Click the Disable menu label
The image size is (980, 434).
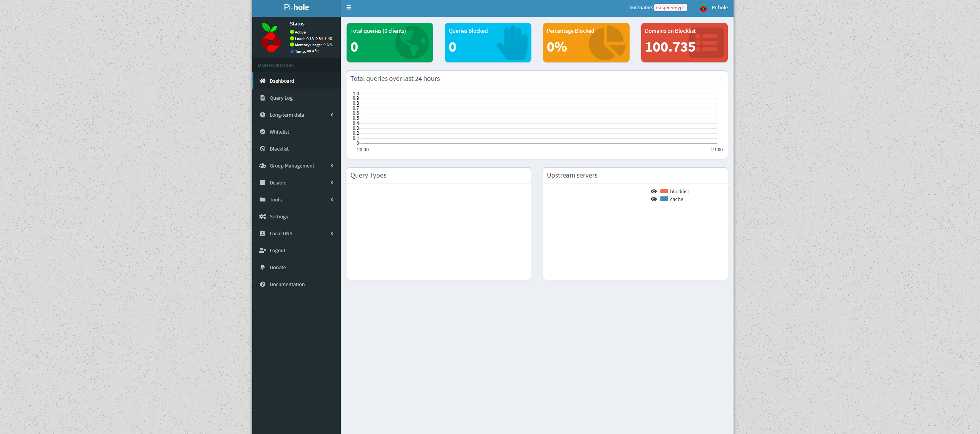(278, 183)
